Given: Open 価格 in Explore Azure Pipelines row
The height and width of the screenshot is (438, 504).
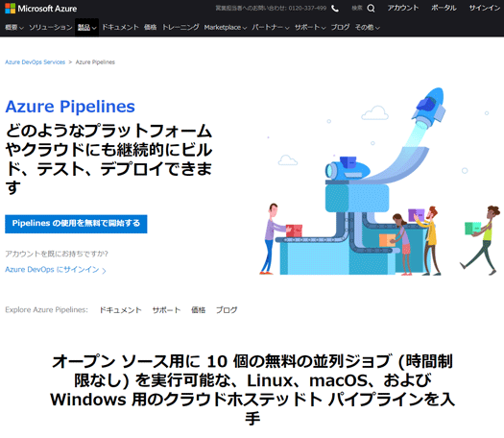Looking at the screenshot, I should pos(199,309).
